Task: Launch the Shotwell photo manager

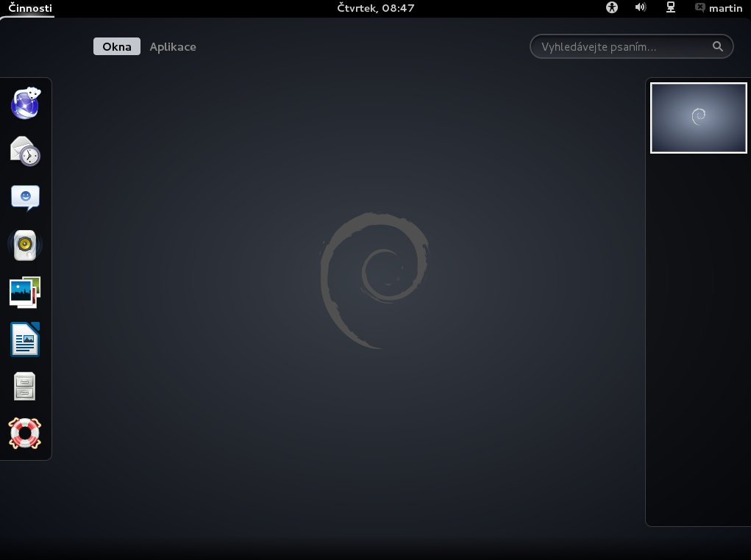Action: [25, 292]
